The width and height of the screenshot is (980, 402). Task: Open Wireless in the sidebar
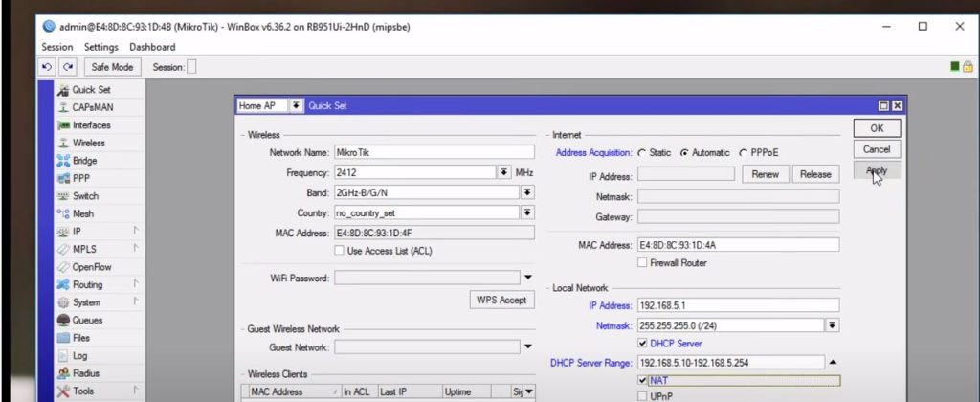(x=89, y=143)
